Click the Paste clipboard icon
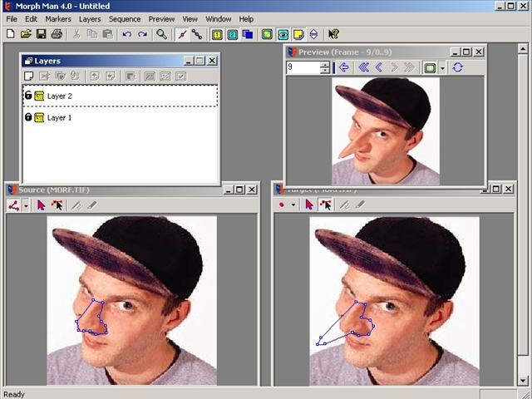532x399 pixels. [x=107, y=34]
